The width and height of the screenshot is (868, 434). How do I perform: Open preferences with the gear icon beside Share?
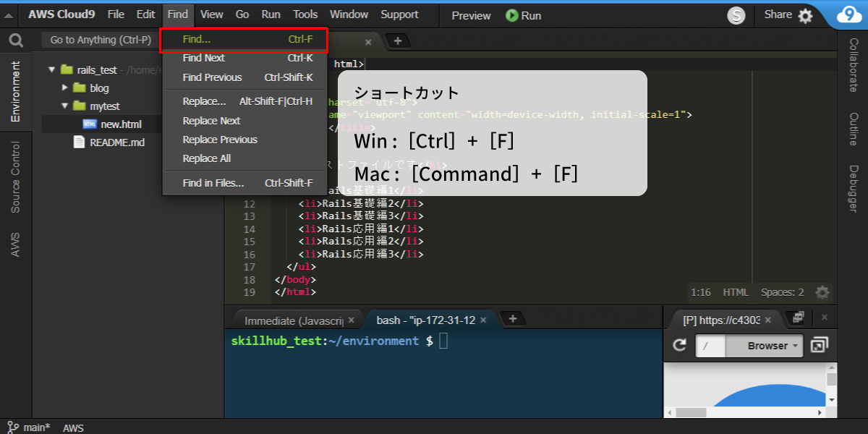click(805, 15)
